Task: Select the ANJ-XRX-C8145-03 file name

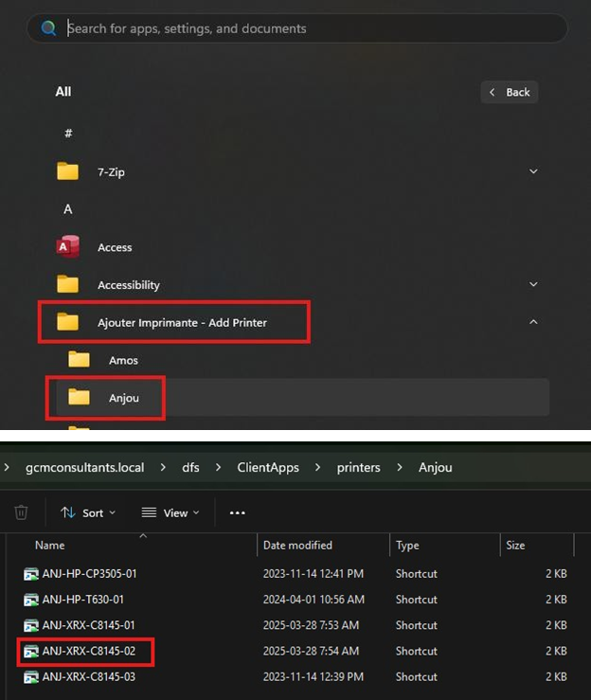Action: coord(89,676)
